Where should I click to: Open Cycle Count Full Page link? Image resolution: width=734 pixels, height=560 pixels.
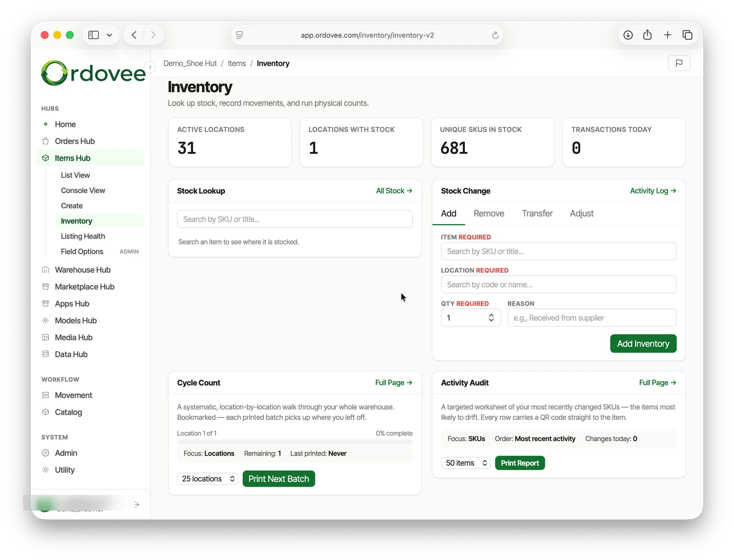tap(394, 383)
